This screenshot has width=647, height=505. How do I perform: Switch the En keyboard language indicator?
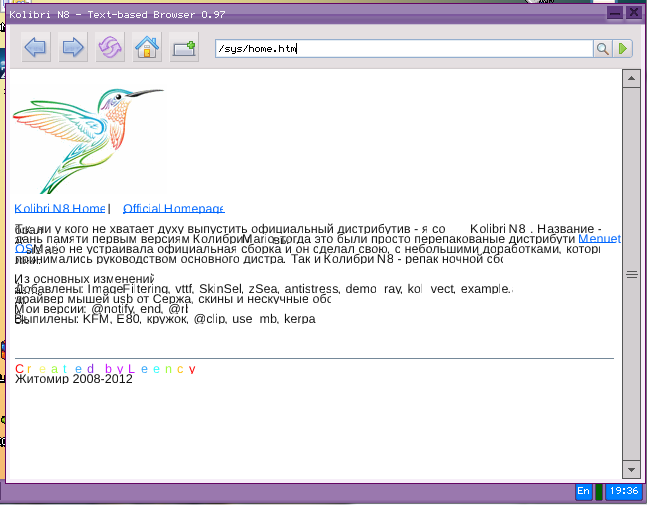(583, 491)
